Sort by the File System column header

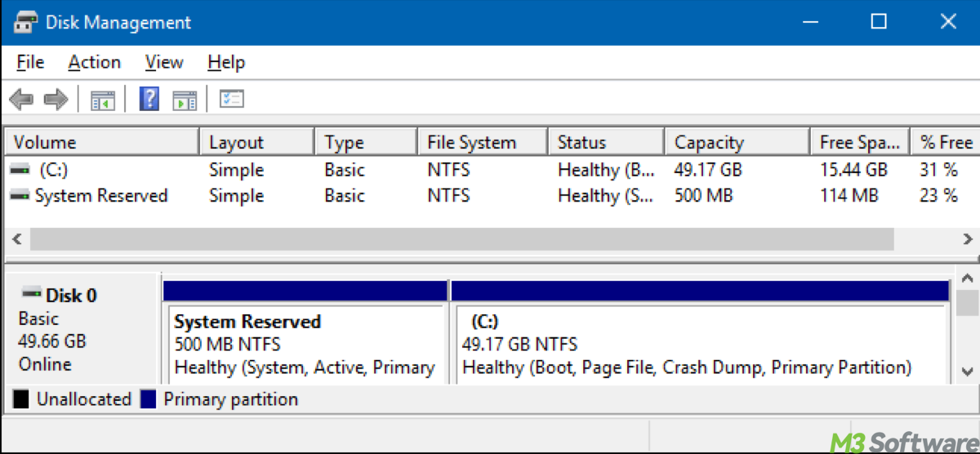[482, 142]
